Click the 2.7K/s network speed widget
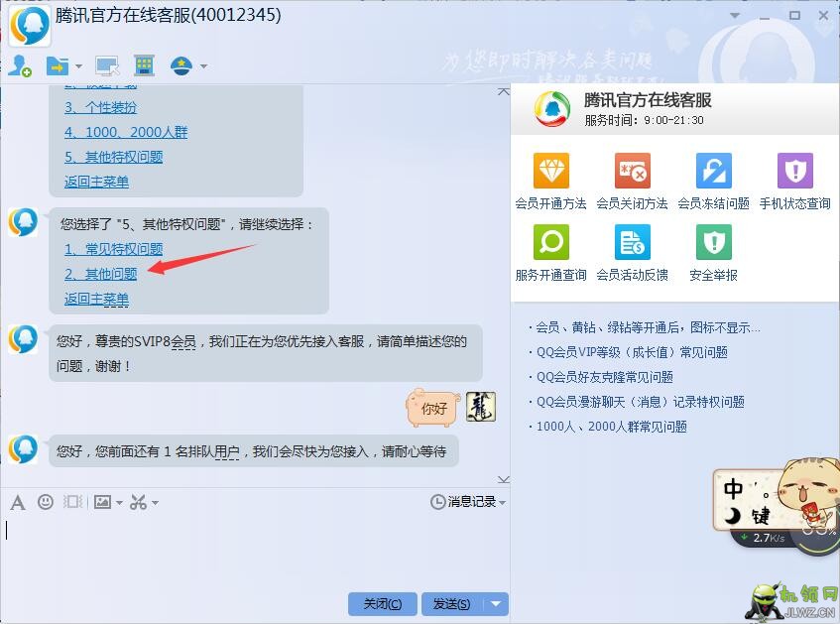 pyautogui.click(x=763, y=538)
